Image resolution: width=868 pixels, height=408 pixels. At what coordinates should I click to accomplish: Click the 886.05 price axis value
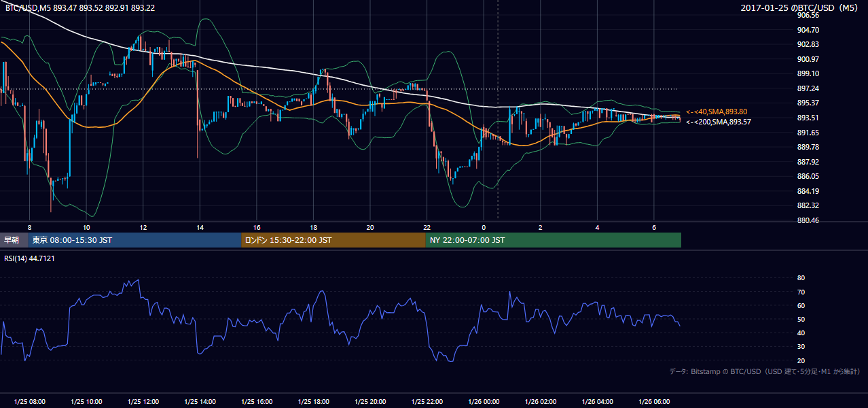point(808,176)
